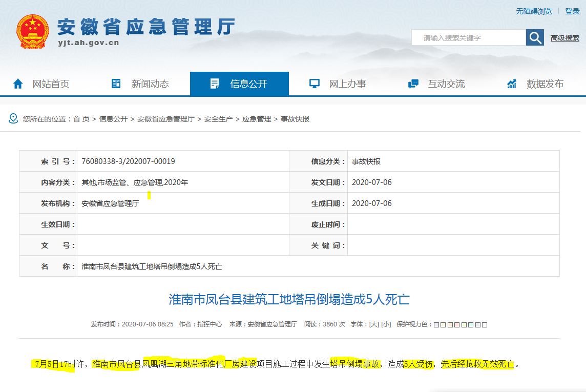Set font size to small [小]
586x392 pixels.
point(386,324)
